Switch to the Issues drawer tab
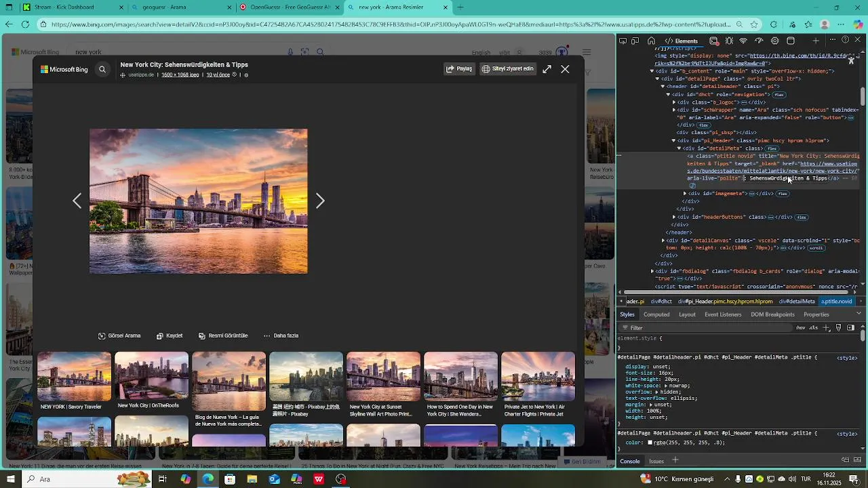 pos(656,461)
